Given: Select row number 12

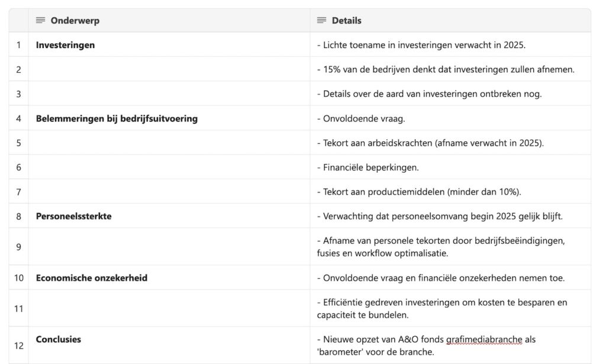Looking at the screenshot, I should [x=18, y=346].
